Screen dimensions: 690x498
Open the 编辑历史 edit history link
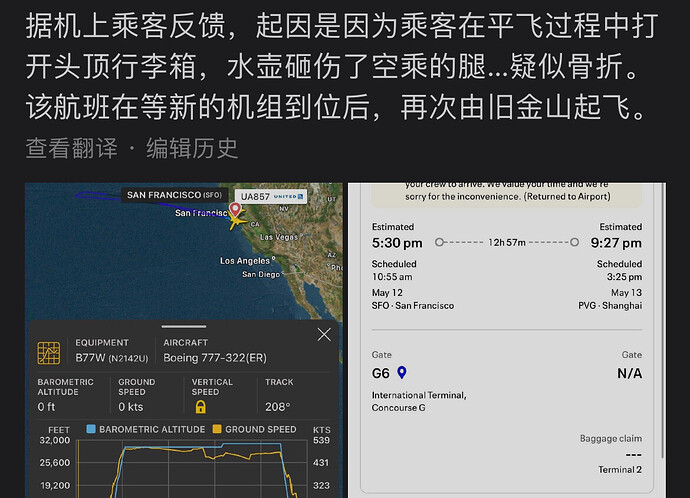(192, 148)
